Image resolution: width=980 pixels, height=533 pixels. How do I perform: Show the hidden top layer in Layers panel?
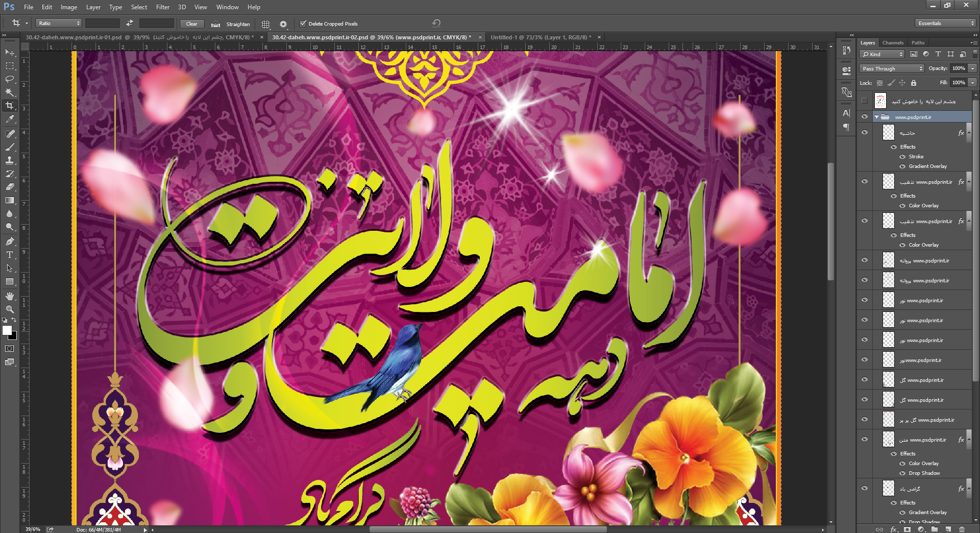865,101
